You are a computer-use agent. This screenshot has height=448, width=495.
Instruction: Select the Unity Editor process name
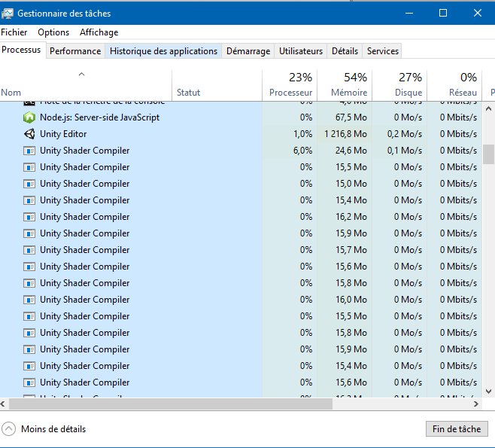(x=63, y=134)
